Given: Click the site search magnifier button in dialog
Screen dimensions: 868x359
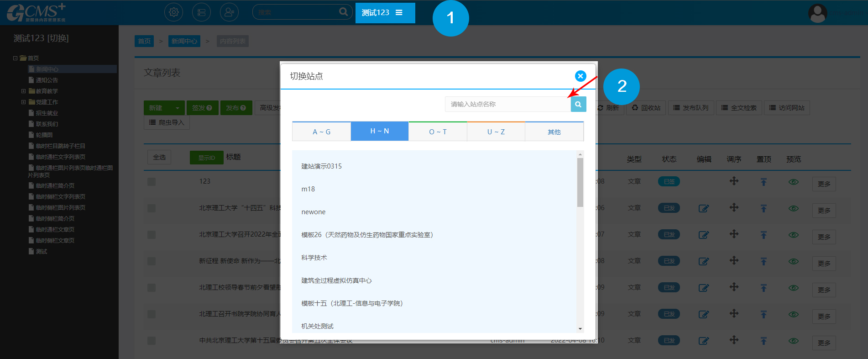Looking at the screenshot, I should pos(578,104).
